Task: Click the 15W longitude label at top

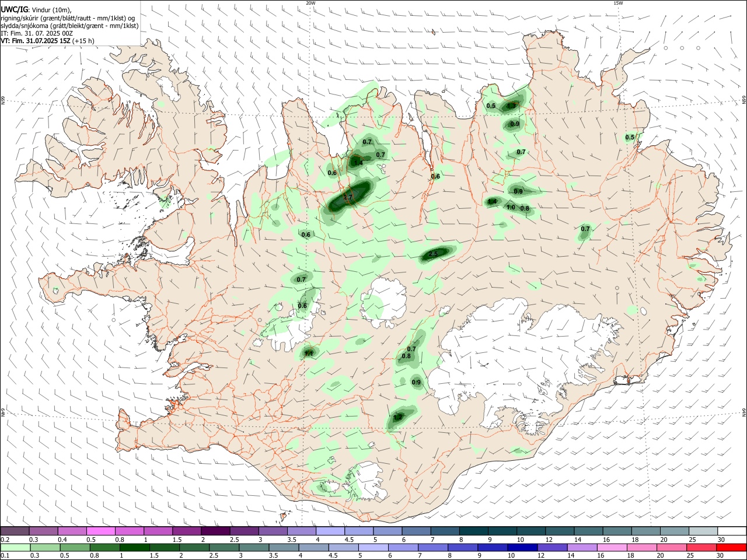Action: [618, 3]
